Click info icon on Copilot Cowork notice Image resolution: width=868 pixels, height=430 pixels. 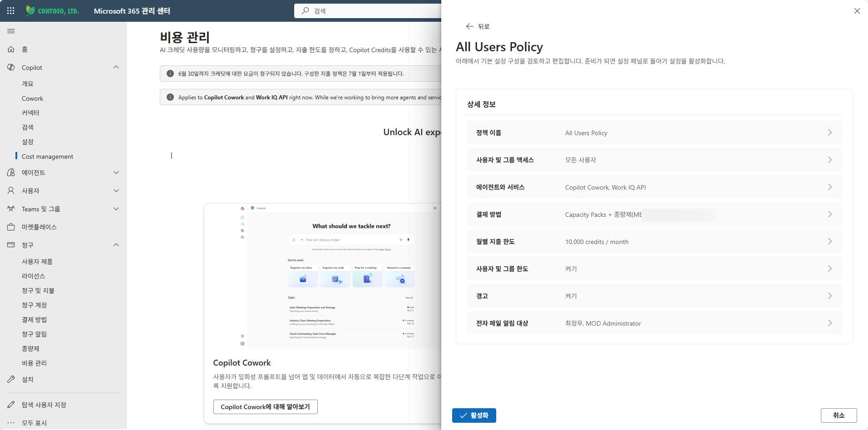point(170,97)
